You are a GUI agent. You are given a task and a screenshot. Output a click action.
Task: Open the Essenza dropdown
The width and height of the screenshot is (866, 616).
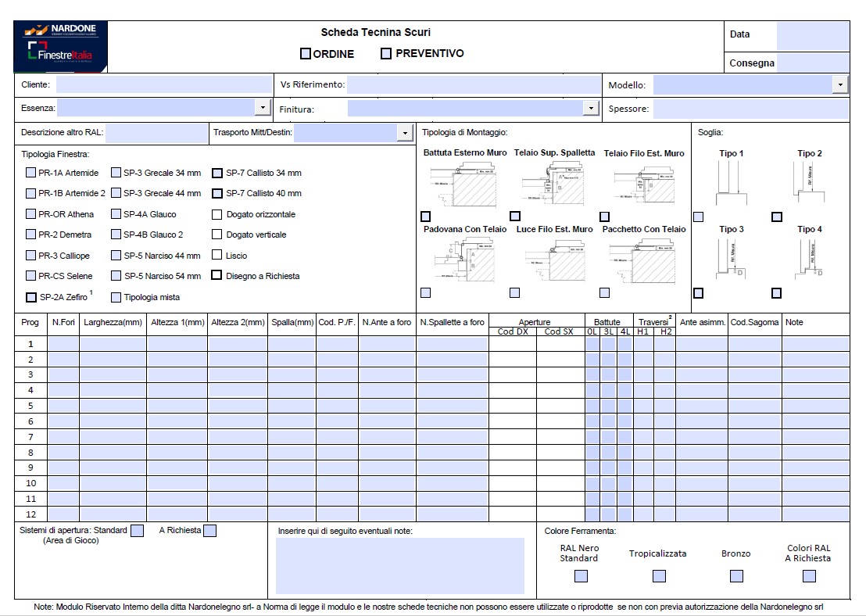tap(263, 107)
